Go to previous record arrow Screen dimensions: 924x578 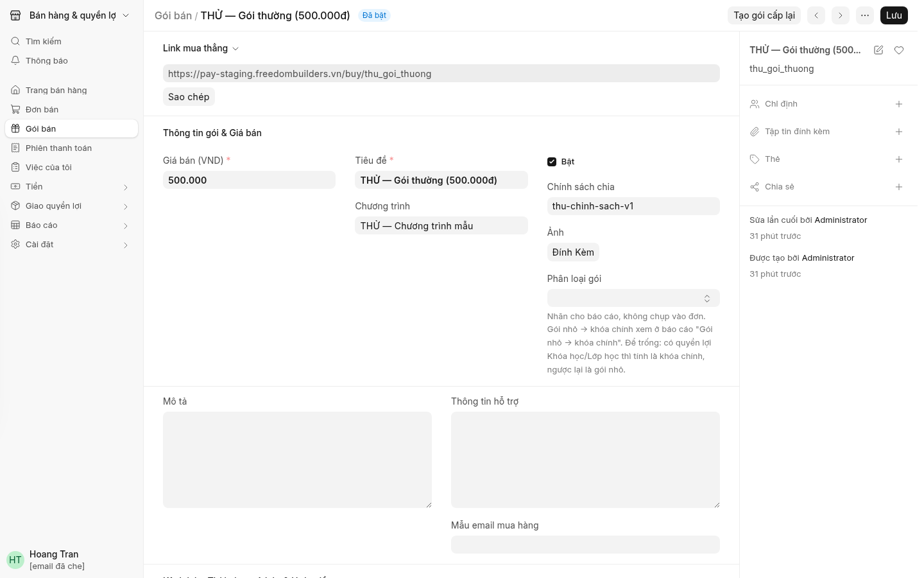pos(816,15)
